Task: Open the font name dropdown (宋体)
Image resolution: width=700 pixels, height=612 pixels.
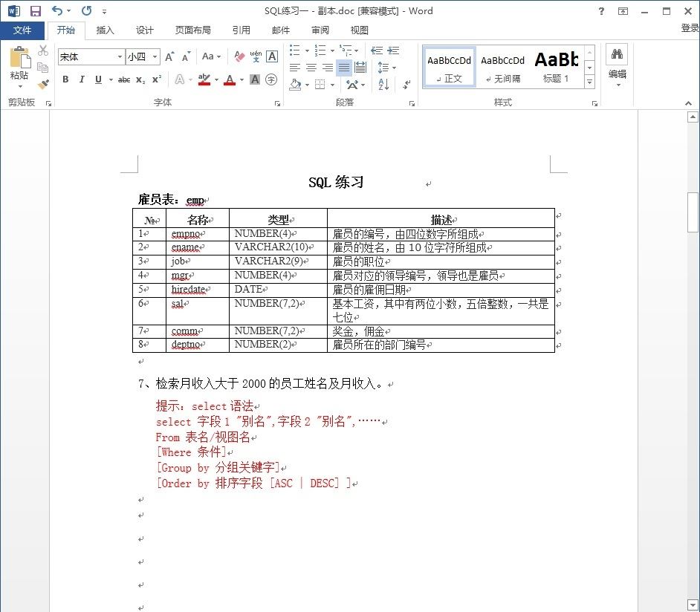Action: [x=120, y=56]
